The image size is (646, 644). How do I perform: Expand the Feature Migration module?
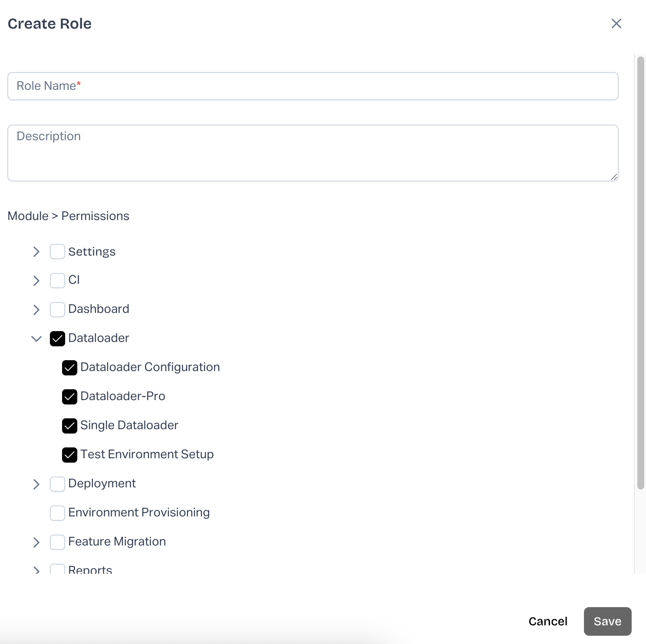pyautogui.click(x=36, y=542)
